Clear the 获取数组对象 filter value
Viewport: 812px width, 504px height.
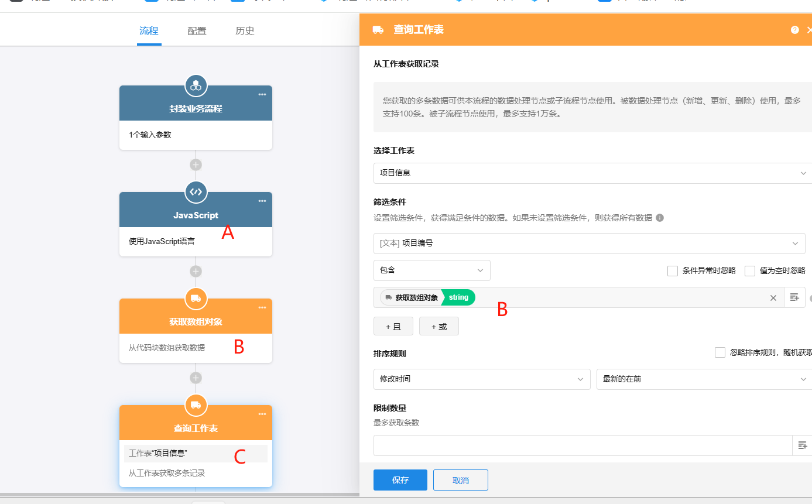coord(773,298)
